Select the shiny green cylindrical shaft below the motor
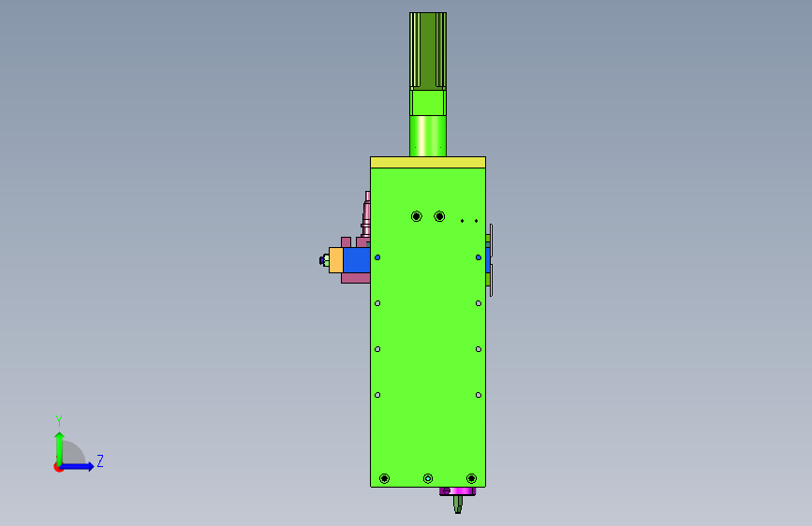The height and width of the screenshot is (526, 812). tap(428, 136)
